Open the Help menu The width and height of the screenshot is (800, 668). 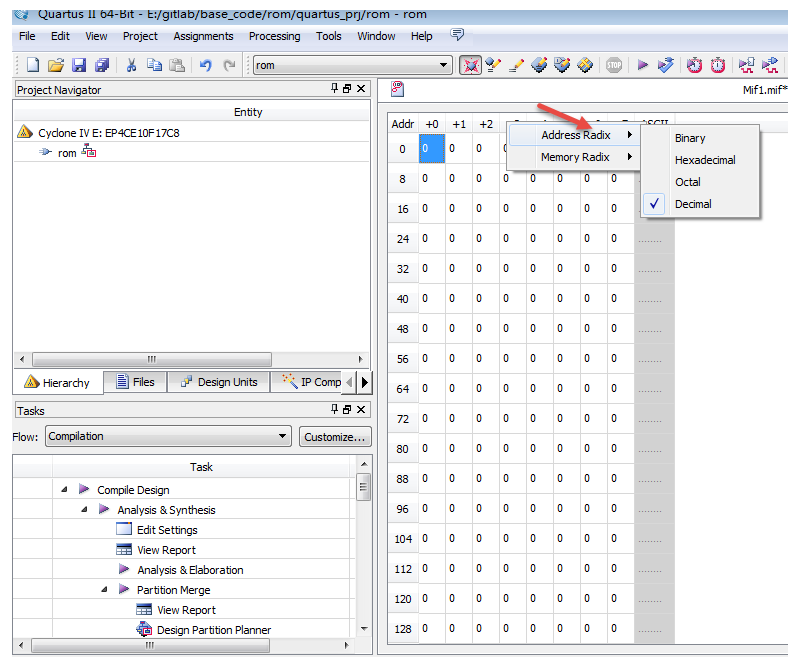pyautogui.click(x=421, y=36)
